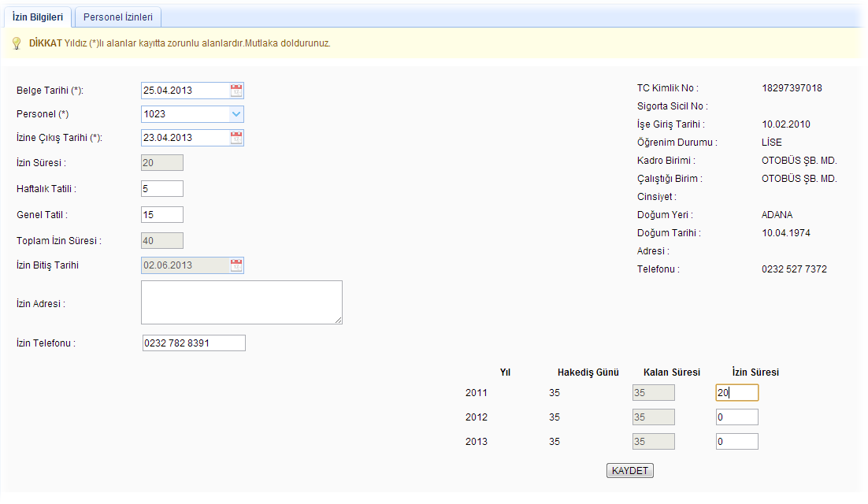Screen dimensions: 868x504
Task: Select the İzin Bilgileri tab
Action: [x=39, y=17]
